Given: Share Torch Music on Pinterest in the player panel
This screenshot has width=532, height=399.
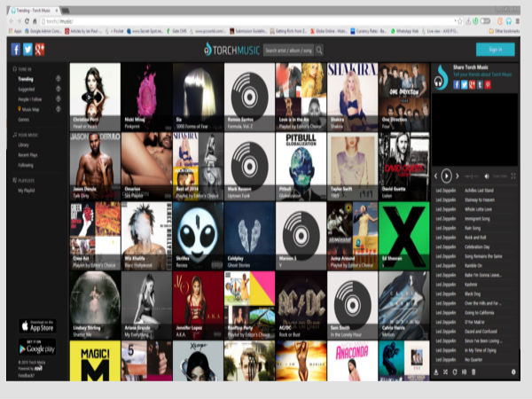Looking at the screenshot, I should coord(488,84).
